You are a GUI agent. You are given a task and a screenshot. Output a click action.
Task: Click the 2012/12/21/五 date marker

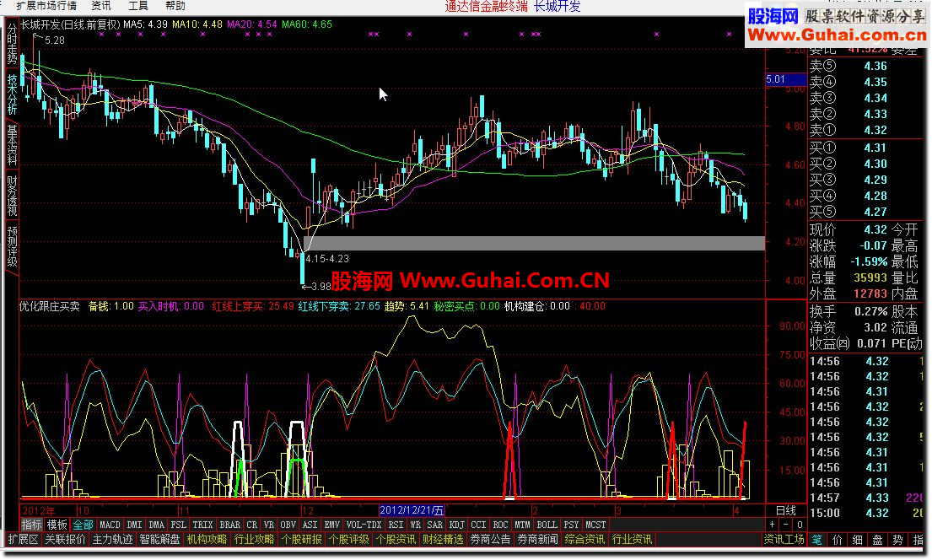click(x=412, y=510)
